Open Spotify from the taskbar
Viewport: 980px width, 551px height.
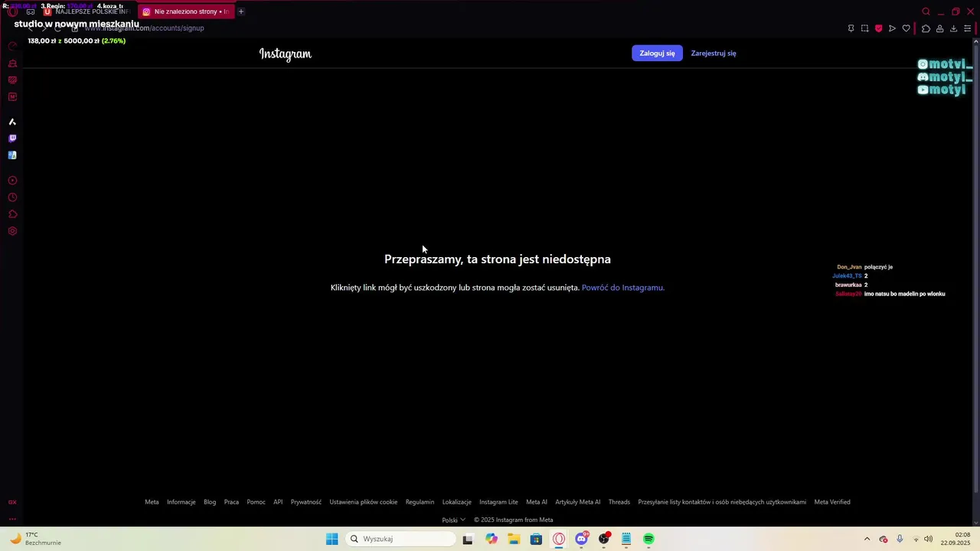648,539
